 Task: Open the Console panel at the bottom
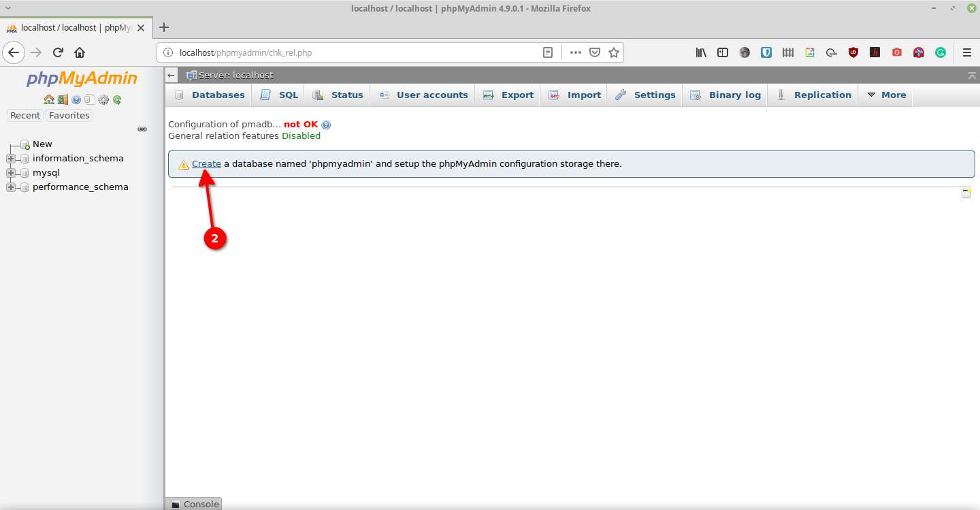tap(194, 504)
